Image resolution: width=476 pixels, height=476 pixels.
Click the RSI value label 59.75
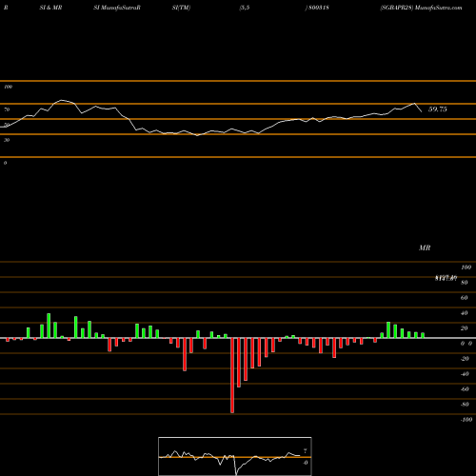coord(437,109)
